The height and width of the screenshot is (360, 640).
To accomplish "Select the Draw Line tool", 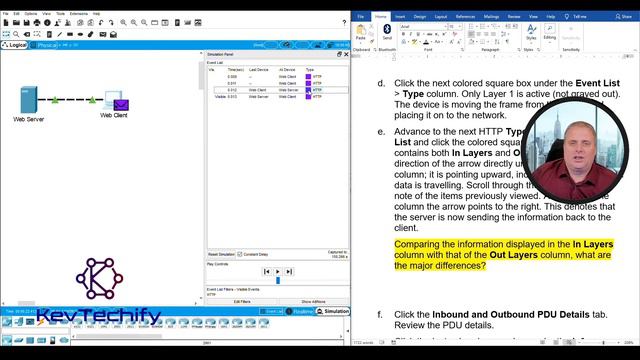I will (x=60, y=34).
